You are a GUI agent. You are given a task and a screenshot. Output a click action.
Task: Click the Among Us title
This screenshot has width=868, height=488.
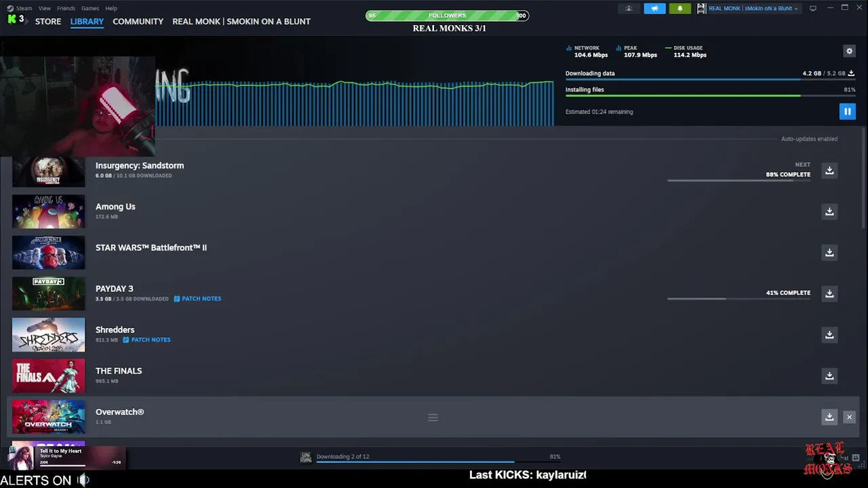point(115,207)
